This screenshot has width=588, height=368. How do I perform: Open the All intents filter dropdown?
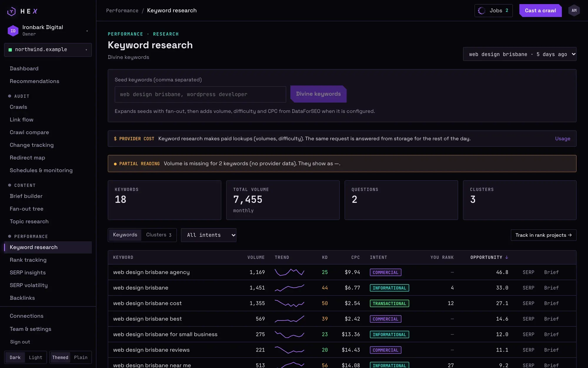point(208,235)
